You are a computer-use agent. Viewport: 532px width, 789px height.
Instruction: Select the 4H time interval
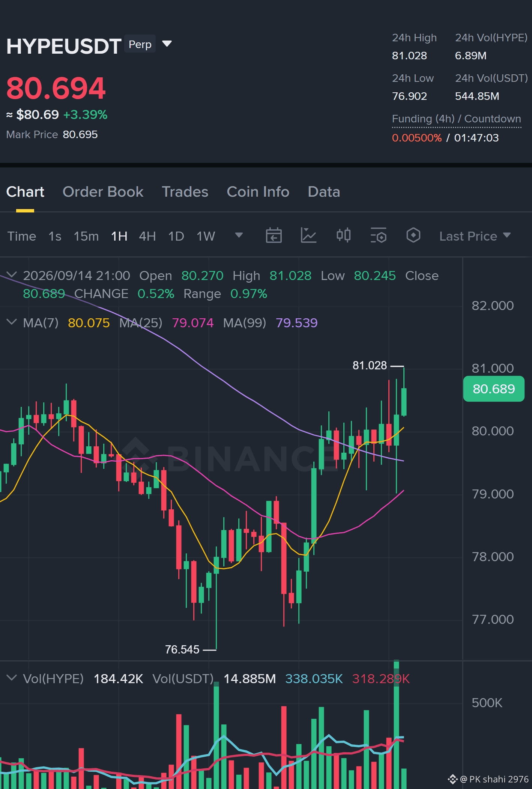pyautogui.click(x=147, y=236)
